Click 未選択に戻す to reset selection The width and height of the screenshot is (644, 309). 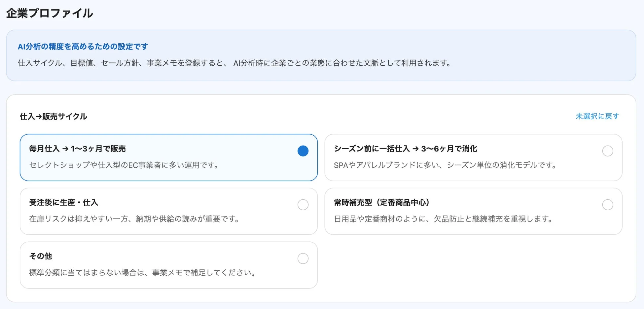pos(597,116)
